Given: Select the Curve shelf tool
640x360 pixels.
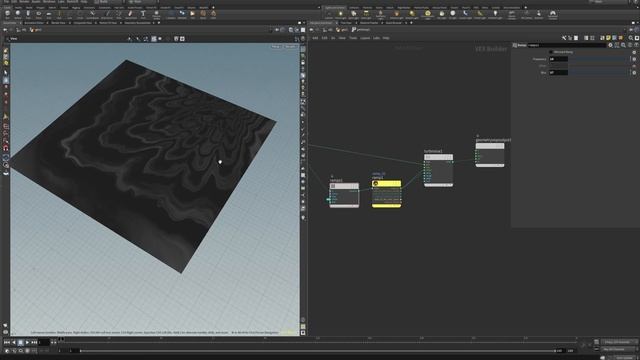Looking at the screenshot, I should [x=92, y=14].
